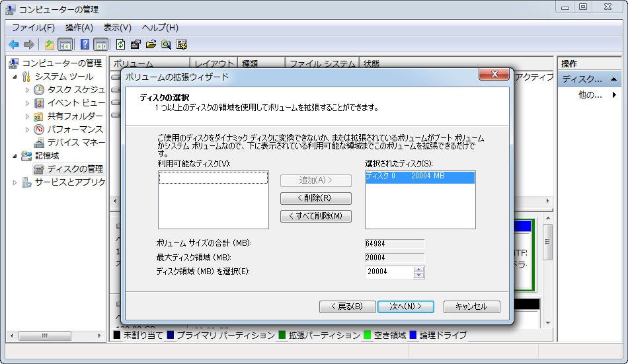This screenshot has width=628, height=364.
Task: Click the ファイル システム column header
Action: click(322, 63)
